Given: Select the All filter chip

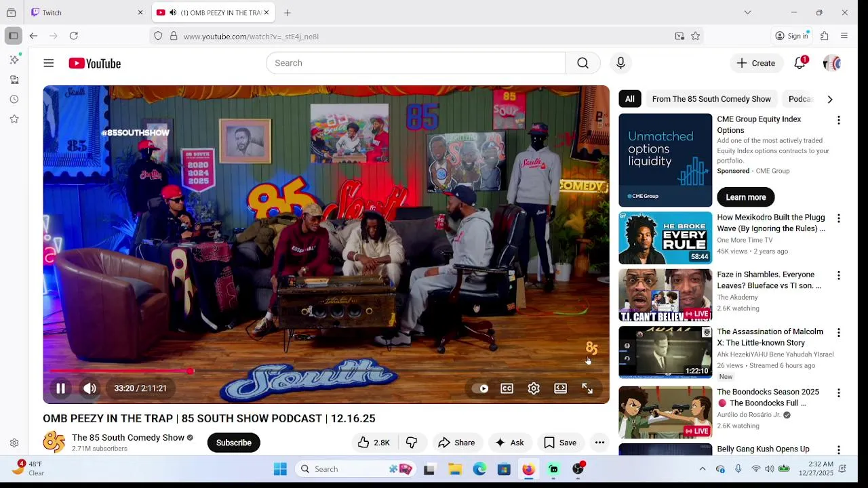Looking at the screenshot, I should coord(630,99).
